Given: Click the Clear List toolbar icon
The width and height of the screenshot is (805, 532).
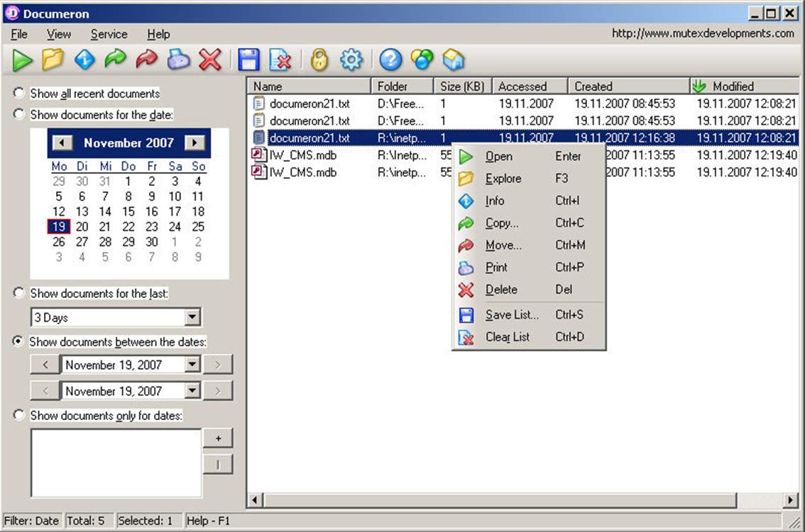Looking at the screenshot, I should tap(280, 60).
